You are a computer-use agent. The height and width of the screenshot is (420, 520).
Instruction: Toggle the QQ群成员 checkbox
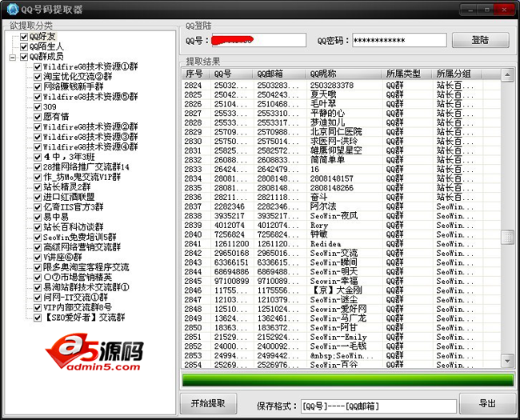point(24,57)
